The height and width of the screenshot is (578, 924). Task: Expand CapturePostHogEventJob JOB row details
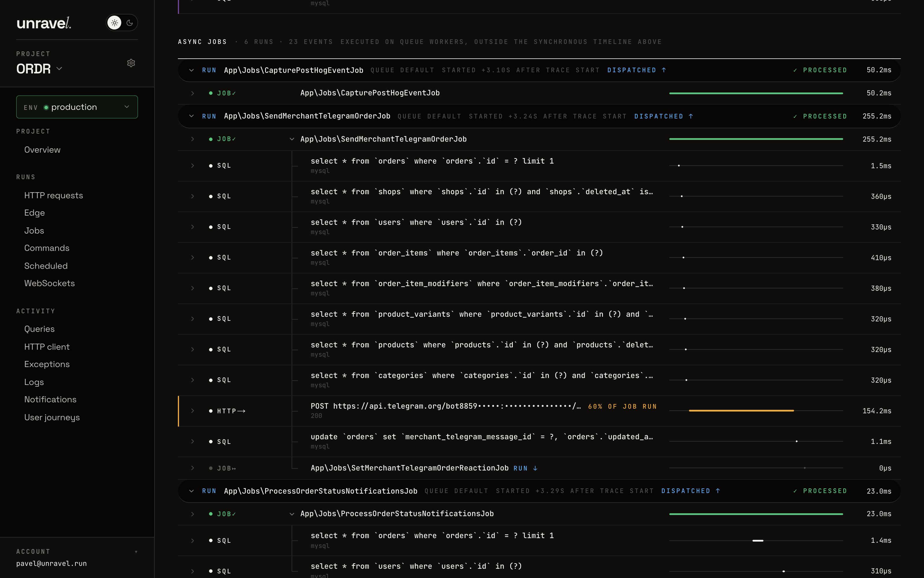click(x=192, y=93)
